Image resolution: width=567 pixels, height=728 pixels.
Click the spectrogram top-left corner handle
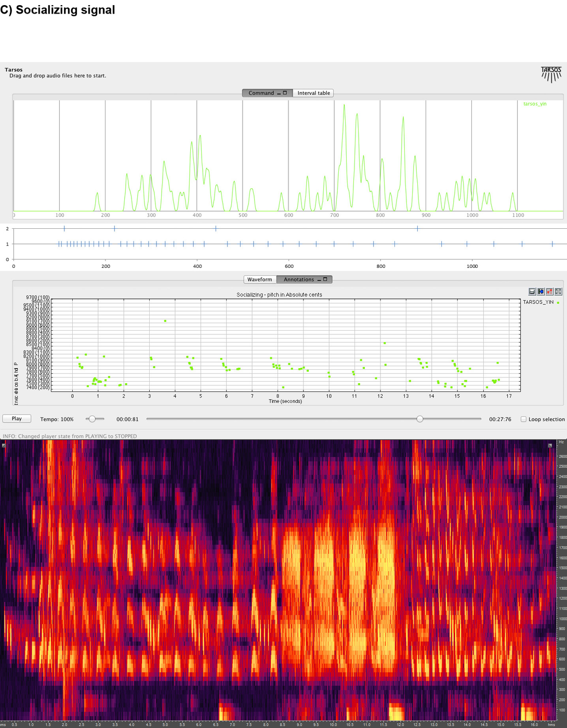coord(4,445)
